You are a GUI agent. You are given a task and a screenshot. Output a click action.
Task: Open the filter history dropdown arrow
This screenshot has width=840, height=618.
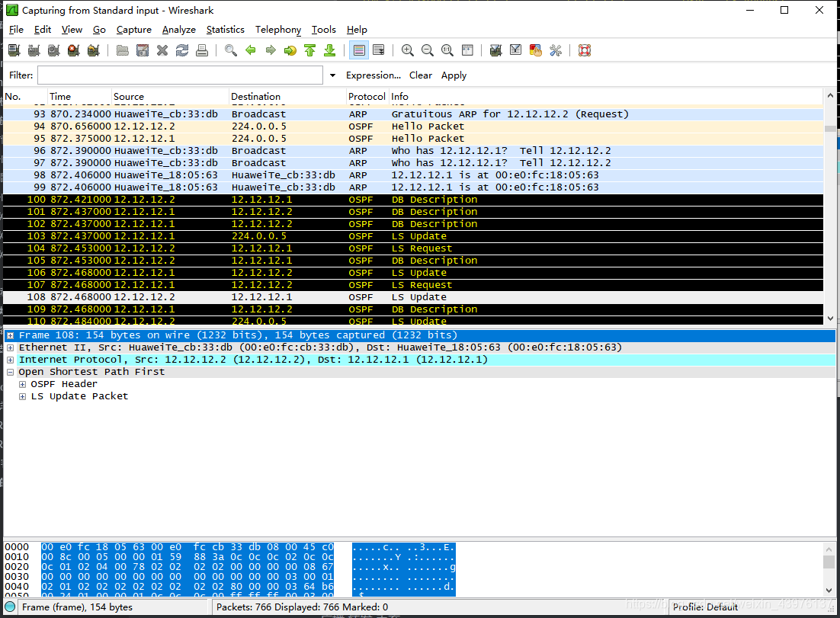332,75
